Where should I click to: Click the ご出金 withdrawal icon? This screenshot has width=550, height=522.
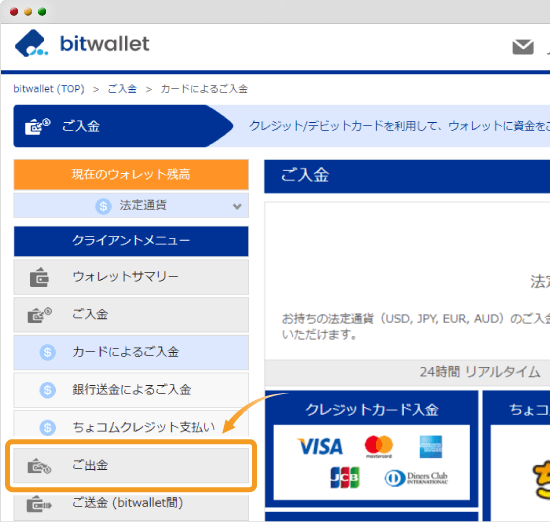click(x=39, y=466)
